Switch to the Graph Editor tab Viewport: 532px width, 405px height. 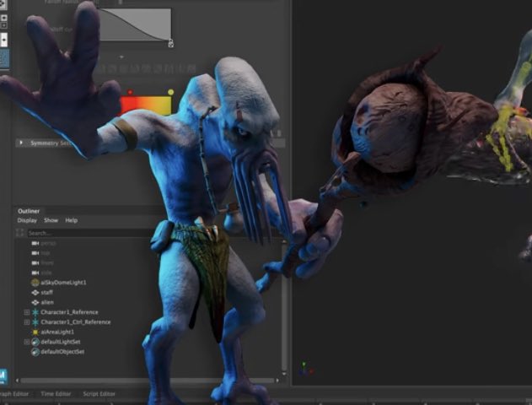[14, 394]
